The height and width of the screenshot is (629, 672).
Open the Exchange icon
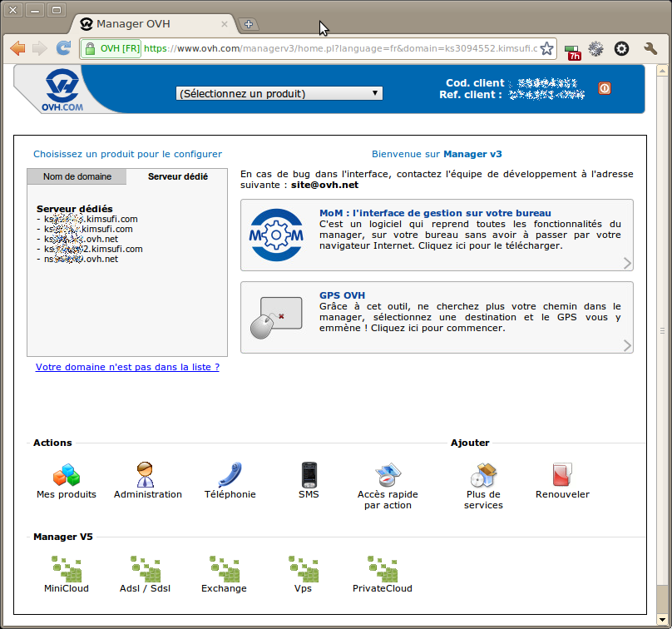[x=225, y=569]
